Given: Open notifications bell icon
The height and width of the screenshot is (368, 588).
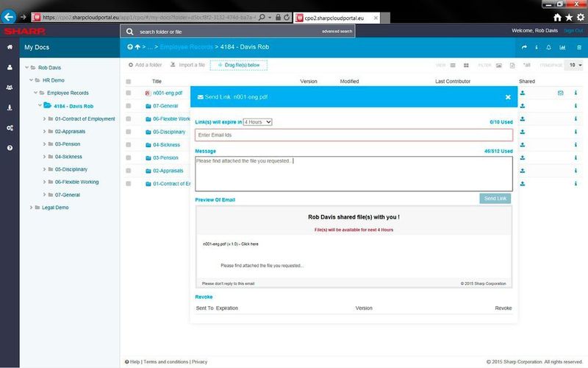Looking at the screenshot, I should 548,47.
